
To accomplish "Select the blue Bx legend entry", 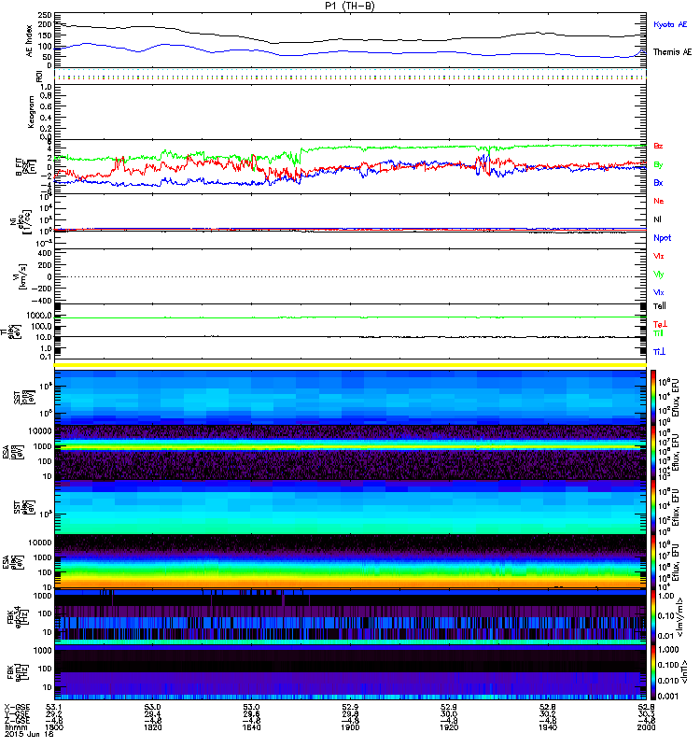I will pyautogui.click(x=659, y=182).
